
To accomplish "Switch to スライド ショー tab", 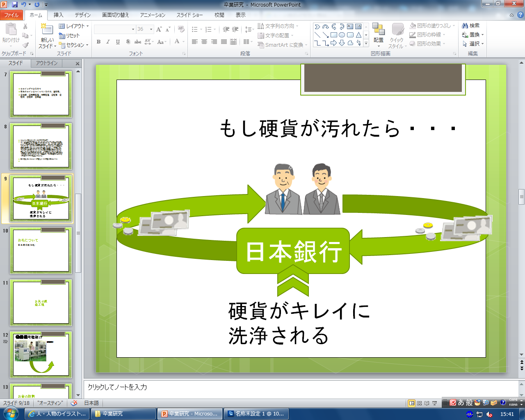I will click(x=190, y=15).
